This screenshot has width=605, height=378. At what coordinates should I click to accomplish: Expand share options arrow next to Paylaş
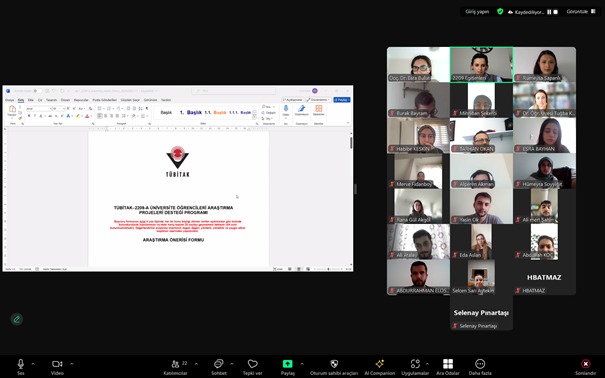click(x=302, y=364)
